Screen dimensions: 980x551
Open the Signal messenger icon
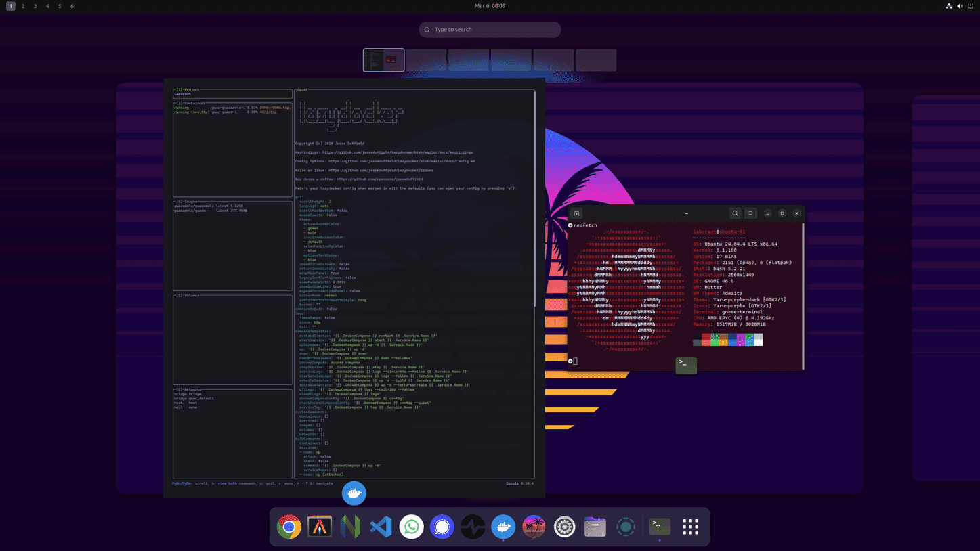[442, 527]
